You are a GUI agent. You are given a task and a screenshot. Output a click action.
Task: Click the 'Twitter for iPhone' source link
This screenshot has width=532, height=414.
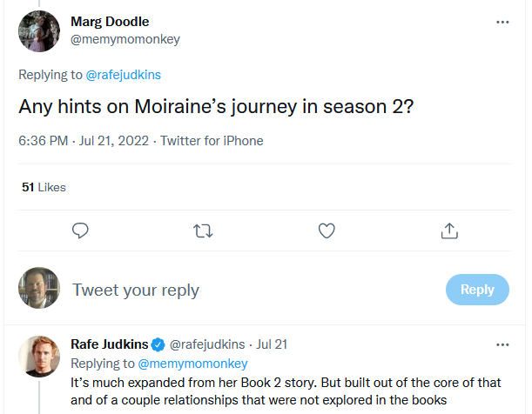(212, 141)
